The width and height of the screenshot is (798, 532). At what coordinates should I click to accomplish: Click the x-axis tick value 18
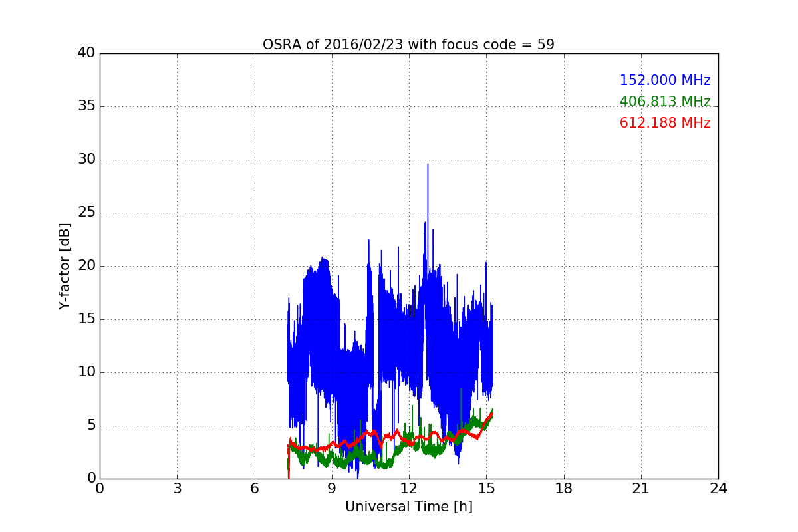[564, 489]
